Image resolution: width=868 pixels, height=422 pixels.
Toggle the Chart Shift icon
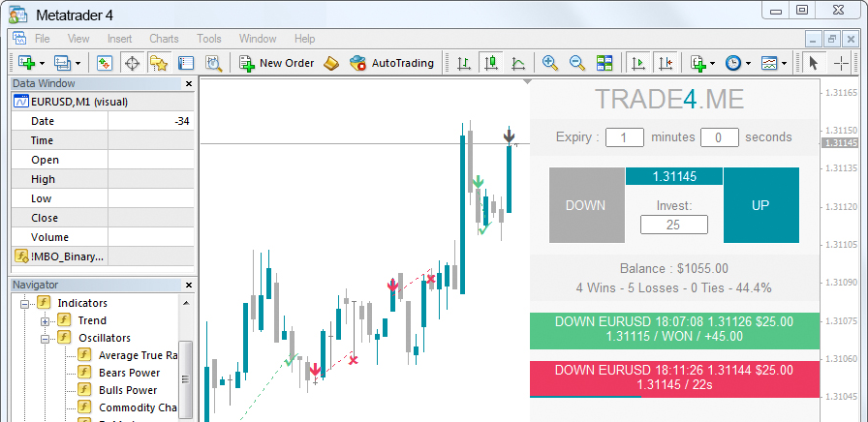coord(666,63)
